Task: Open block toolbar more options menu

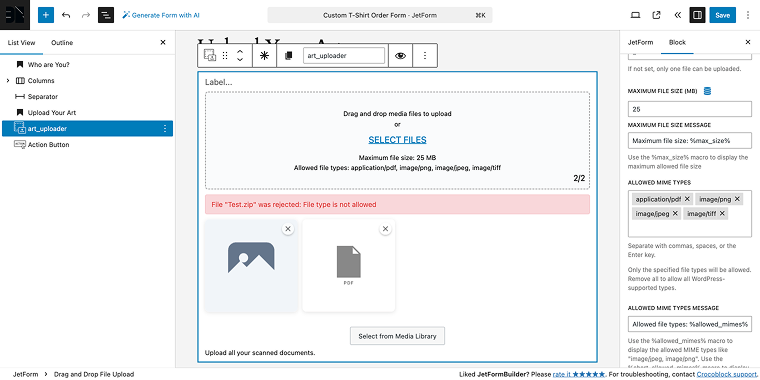Action: pyautogui.click(x=425, y=56)
